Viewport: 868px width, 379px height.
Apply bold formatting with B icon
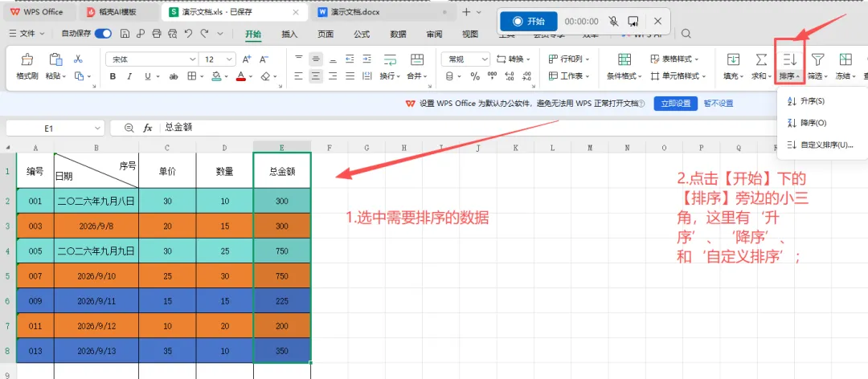pyautogui.click(x=113, y=76)
